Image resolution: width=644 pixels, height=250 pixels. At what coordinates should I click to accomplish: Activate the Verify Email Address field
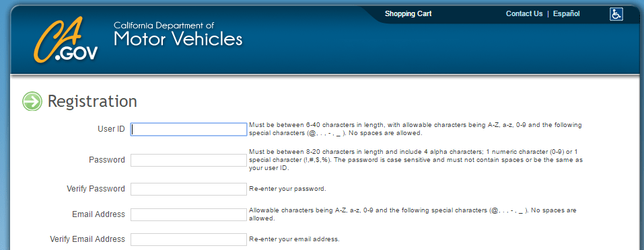tap(189, 239)
